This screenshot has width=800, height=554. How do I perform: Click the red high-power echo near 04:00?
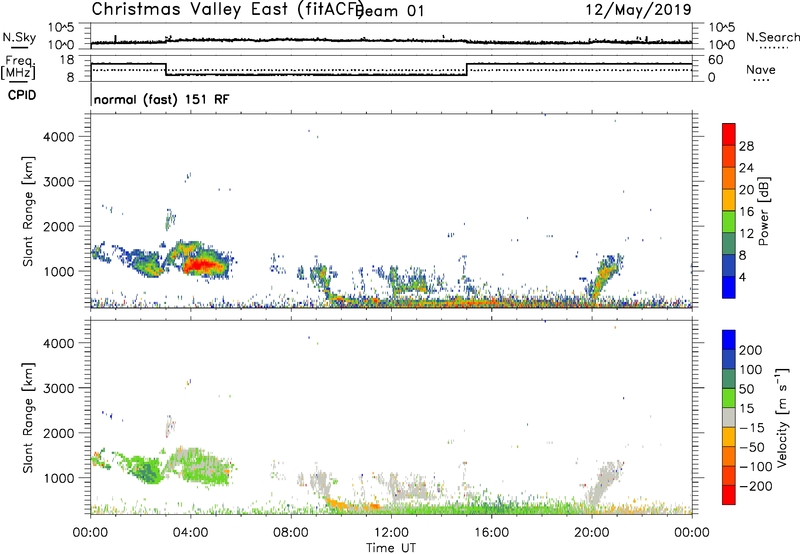(x=203, y=265)
